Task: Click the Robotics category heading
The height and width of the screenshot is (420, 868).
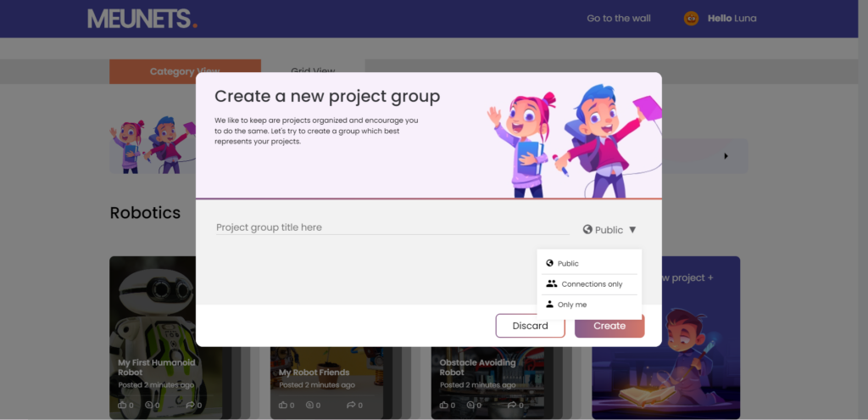Action: click(x=145, y=213)
